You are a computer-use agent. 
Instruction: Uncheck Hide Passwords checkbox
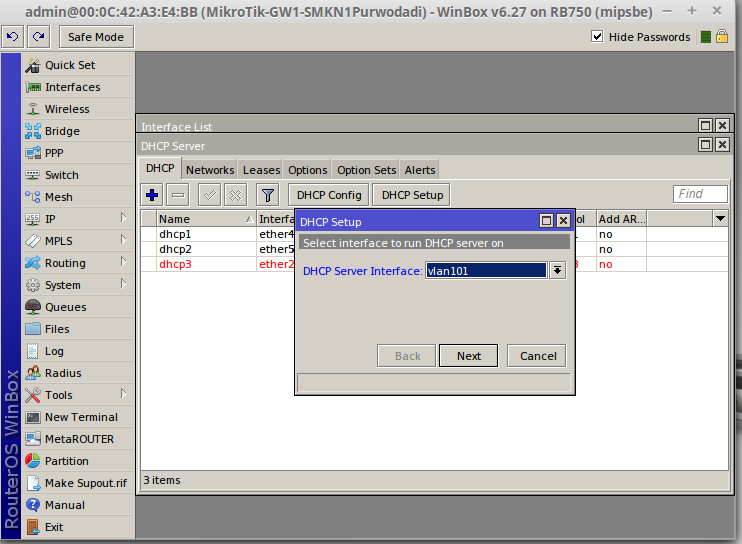pyautogui.click(x=597, y=36)
